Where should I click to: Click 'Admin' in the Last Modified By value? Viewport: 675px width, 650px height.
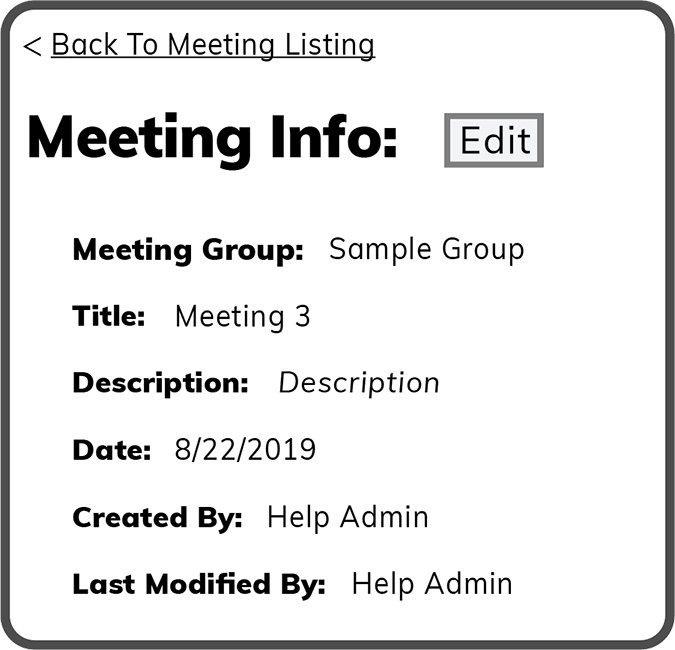(469, 585)
